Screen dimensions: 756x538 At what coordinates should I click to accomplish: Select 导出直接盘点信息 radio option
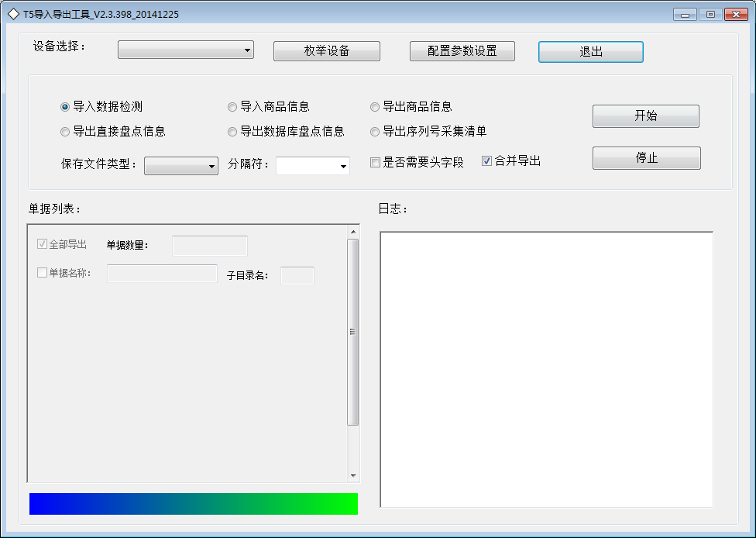click(65, 132)
